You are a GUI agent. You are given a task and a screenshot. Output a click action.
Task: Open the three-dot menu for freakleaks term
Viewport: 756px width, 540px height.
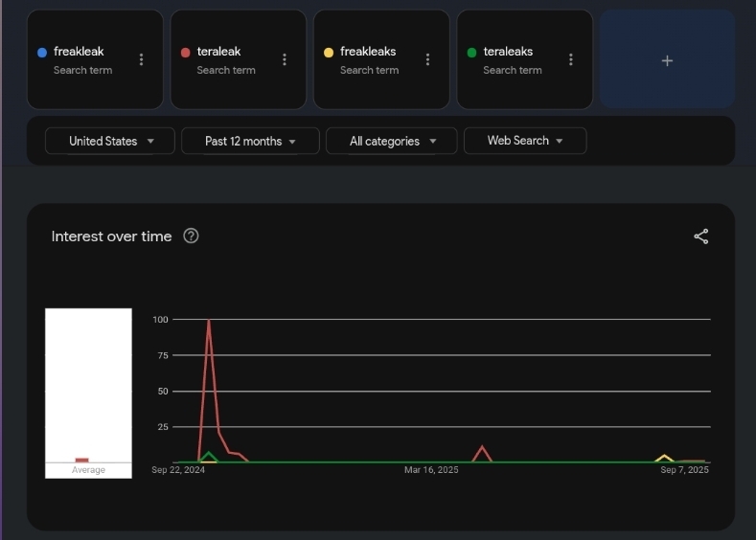point(427,59)
